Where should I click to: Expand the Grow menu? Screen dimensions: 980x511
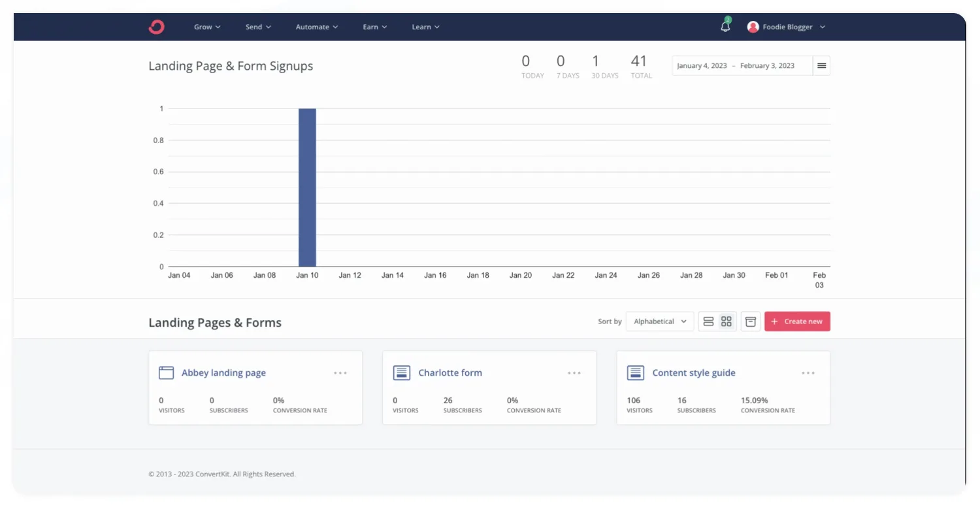[x=207, y=27]
